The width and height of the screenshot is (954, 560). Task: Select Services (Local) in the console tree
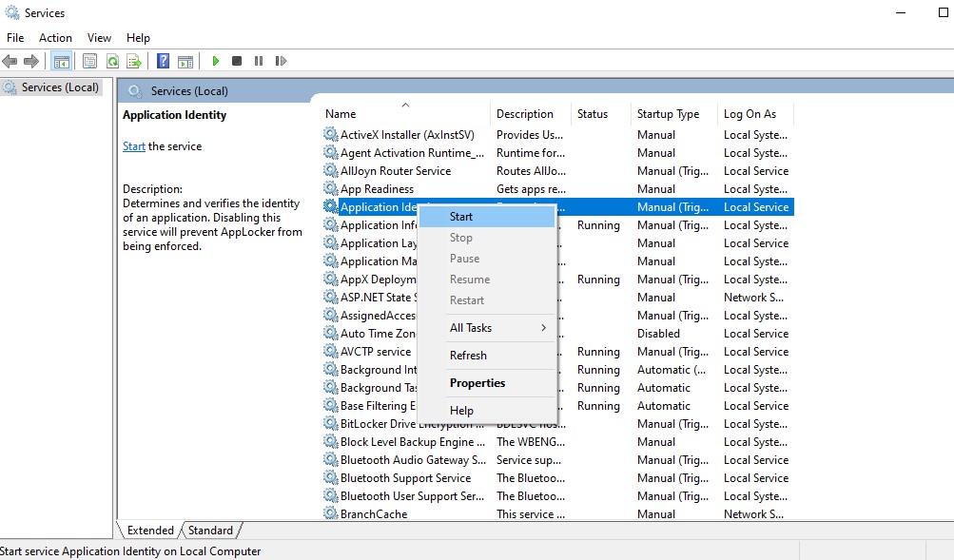coord(60,87)
